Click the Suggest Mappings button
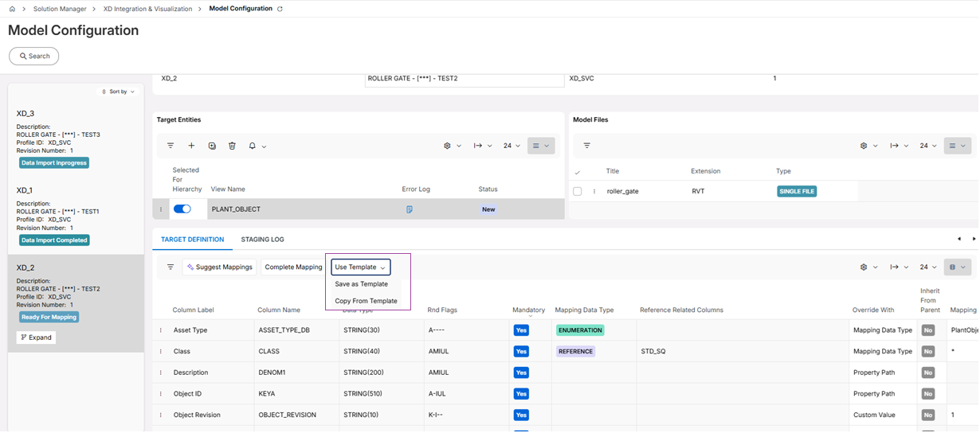The width and height of the screenshot is (980, 433). [x=219, y=267]
